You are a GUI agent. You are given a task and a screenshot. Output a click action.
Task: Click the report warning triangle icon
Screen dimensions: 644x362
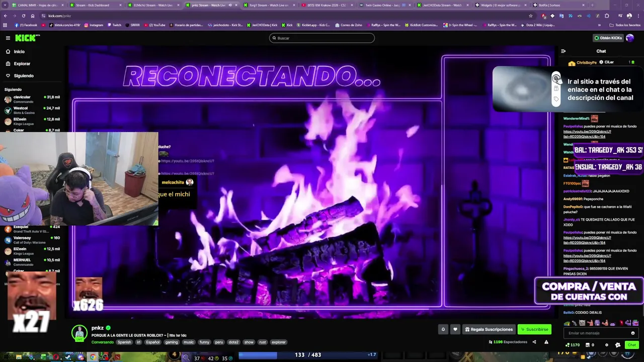546,342
